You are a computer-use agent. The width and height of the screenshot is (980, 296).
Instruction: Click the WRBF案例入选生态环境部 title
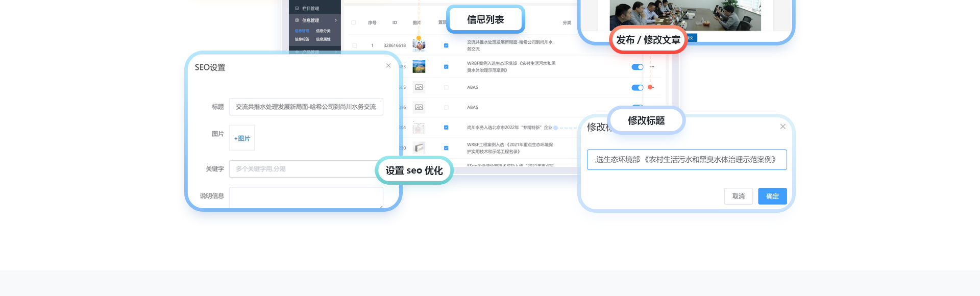pyautogui.click(x=511, y=67)
